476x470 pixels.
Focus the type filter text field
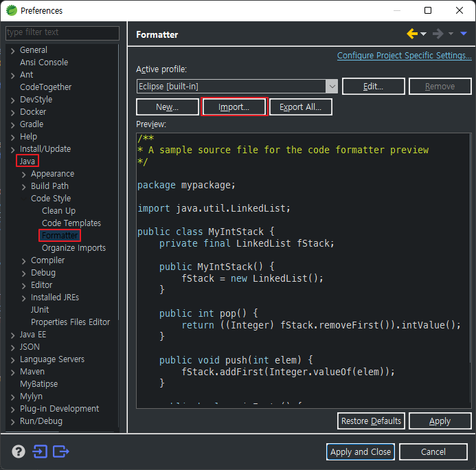pos(63,33)
